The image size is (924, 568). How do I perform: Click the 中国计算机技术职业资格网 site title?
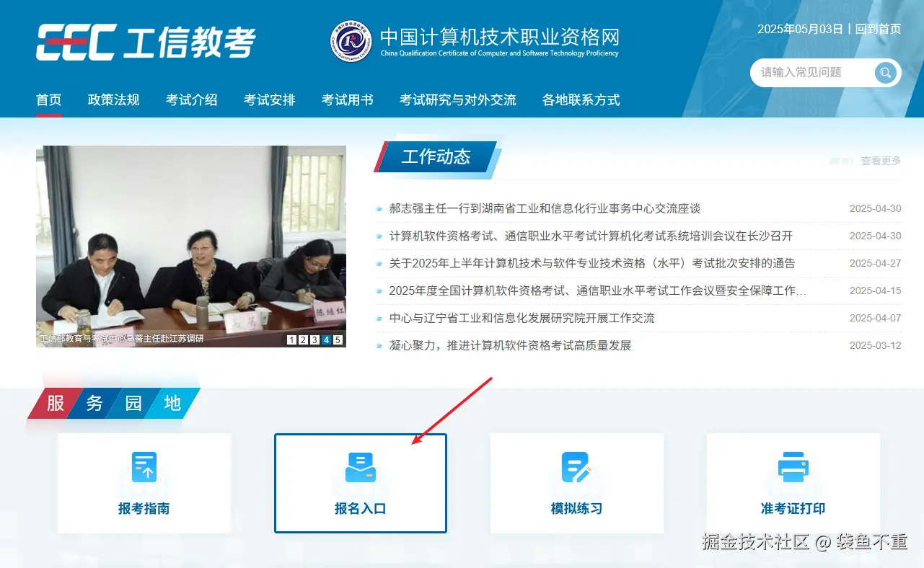tap(499, 36)
